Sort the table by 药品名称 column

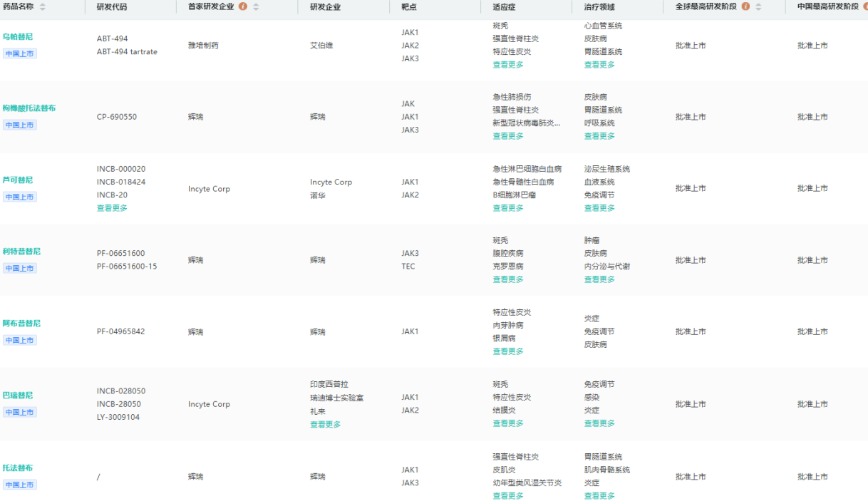pyautogui.click(x=43, y=6)
